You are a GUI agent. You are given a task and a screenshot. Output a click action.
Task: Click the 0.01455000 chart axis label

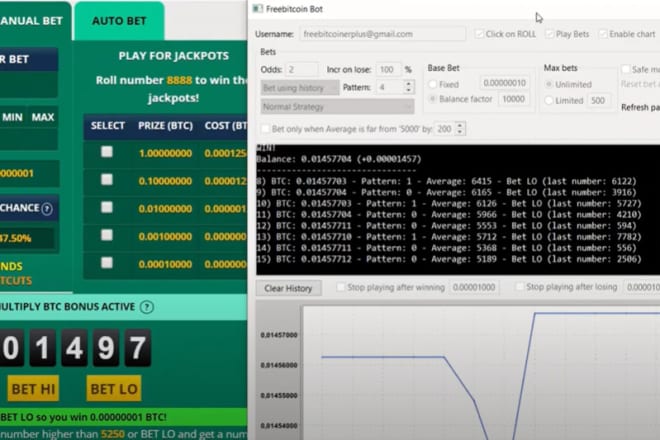pyautogui.click(x=279, y=396)
